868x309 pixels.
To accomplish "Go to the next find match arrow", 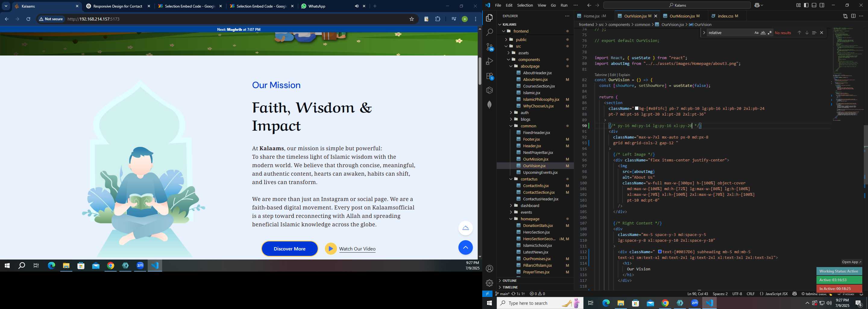I will (807, 33).
